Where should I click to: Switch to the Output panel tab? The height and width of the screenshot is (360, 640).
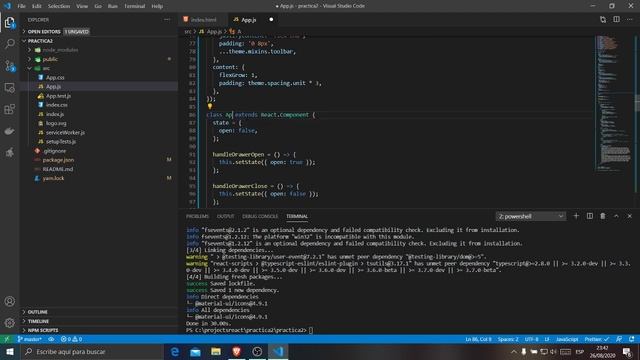(225, 216)
